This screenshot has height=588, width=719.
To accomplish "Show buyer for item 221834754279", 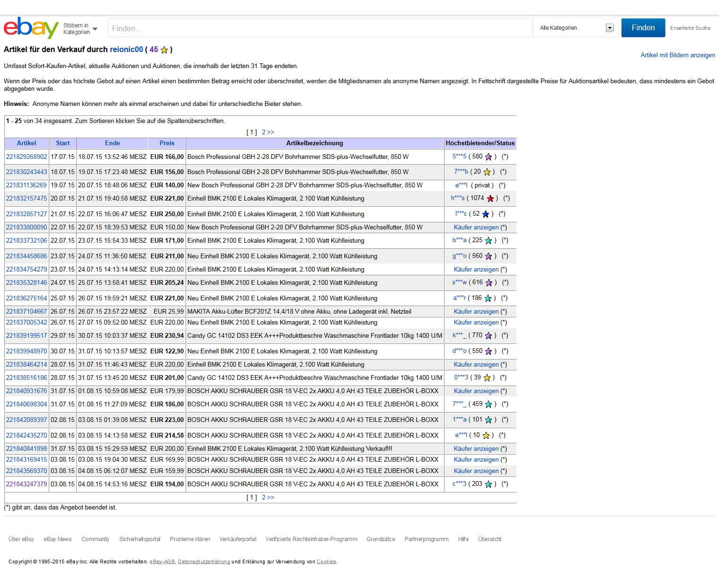I will (476, 269).
